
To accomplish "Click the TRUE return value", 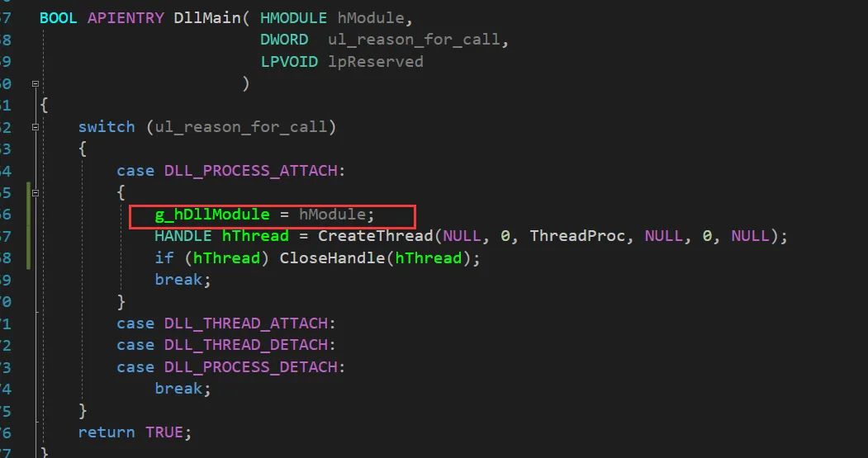I will click(164, 432).
